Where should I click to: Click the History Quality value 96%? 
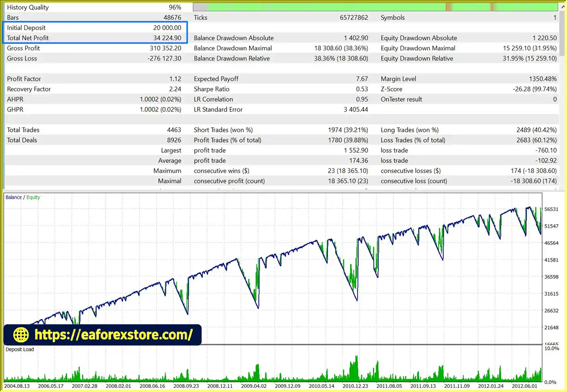(x=175, y=7)
